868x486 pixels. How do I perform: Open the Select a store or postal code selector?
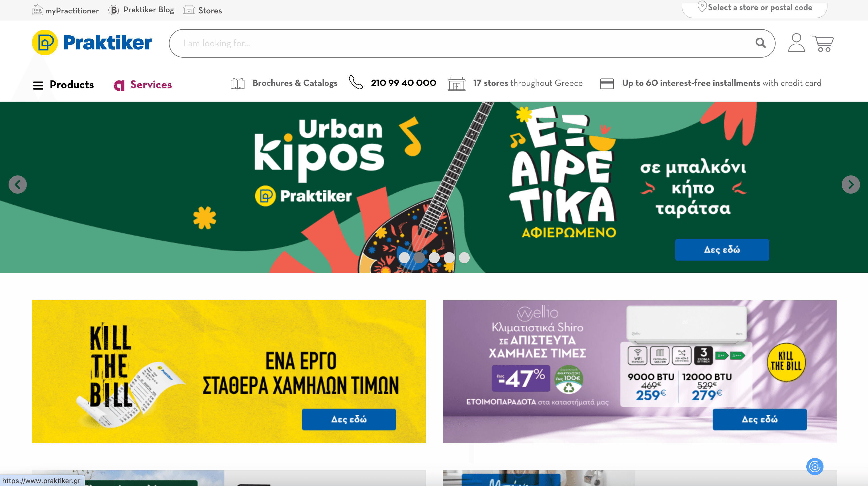(754, 8)
